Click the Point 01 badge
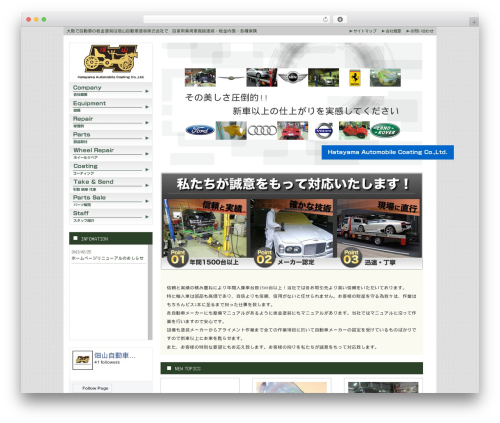This screenshot has width=500, height=423. (x=178, y=258)
